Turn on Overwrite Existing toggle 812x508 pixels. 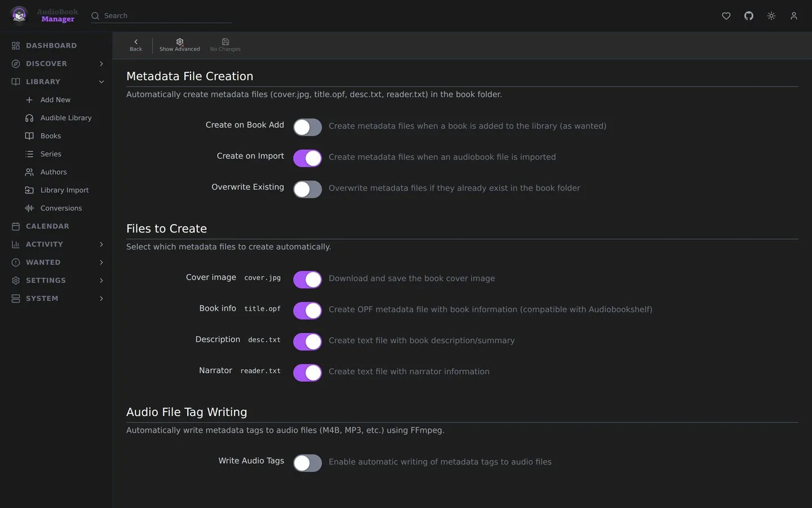pyautogui.click(x=307, y=189)
